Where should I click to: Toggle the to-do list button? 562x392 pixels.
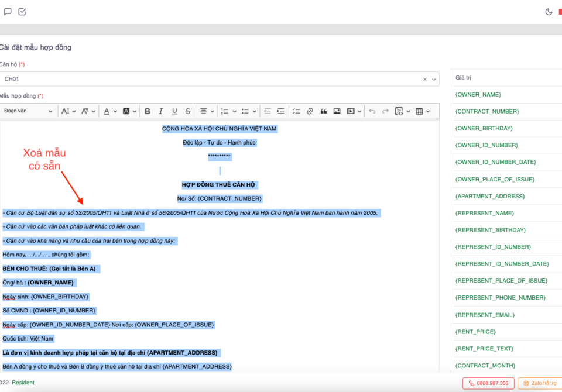[x=296, y=111]
